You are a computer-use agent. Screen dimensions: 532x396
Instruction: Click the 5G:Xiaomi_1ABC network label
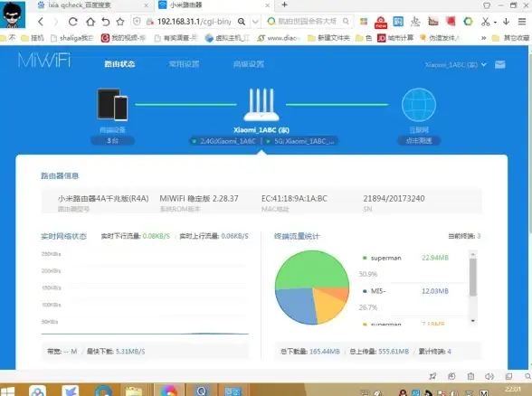point(304,141)
